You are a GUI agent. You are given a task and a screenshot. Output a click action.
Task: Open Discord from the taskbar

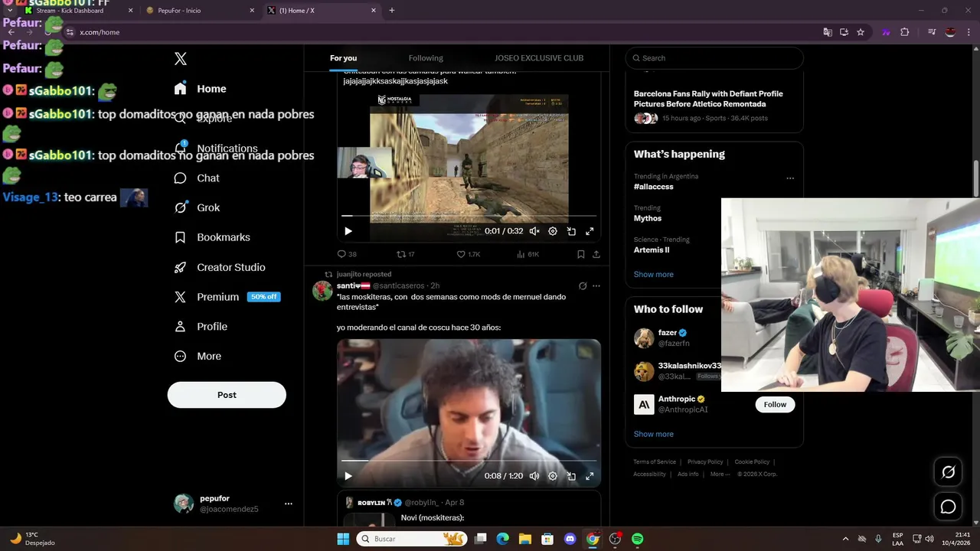[x=570, y=539]
